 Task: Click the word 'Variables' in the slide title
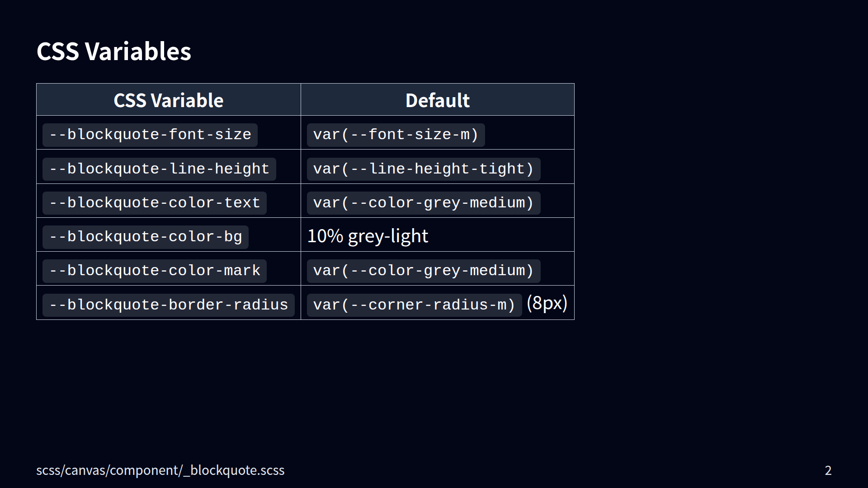tap(138, 52)
